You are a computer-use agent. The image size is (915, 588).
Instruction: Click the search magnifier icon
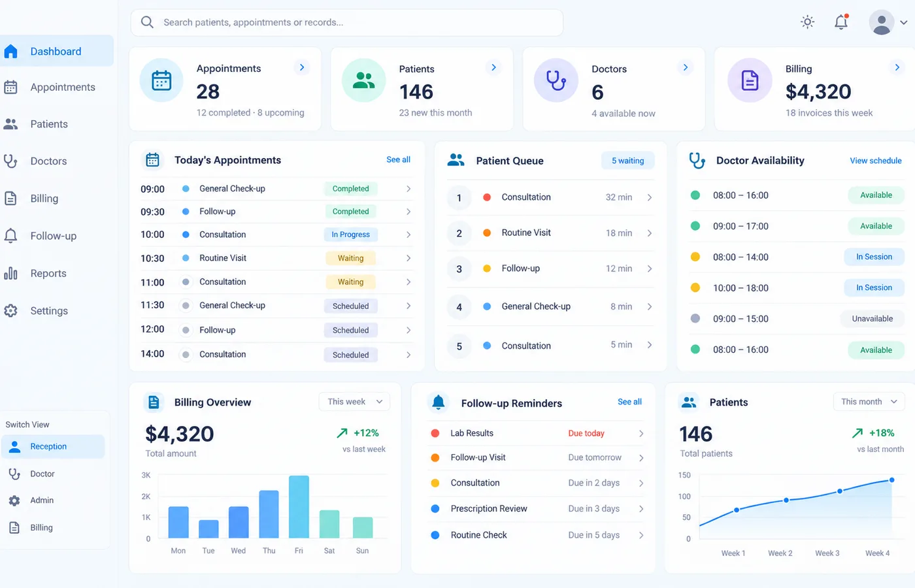(x=148, y=22)
